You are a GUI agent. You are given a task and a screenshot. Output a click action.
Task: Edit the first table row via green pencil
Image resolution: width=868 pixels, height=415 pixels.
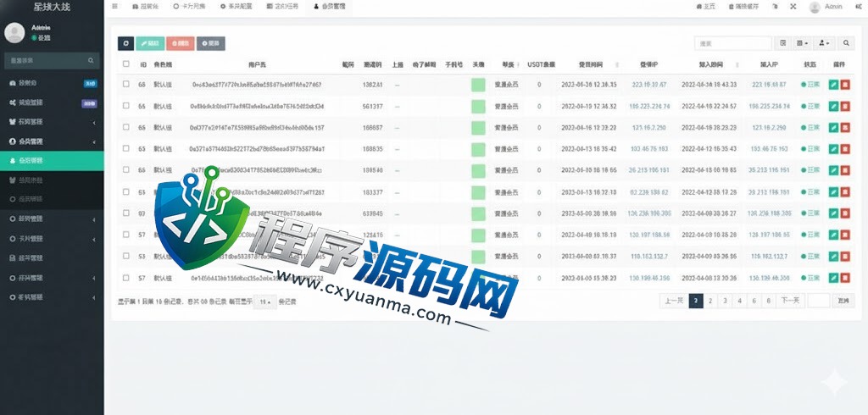click(x=834, y=85)
